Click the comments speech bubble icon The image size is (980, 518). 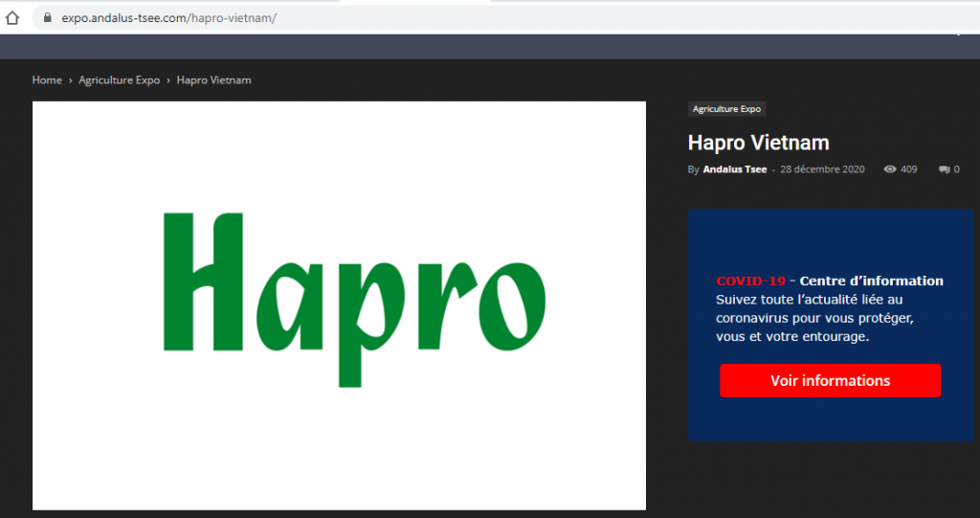(x=944, y=169)
